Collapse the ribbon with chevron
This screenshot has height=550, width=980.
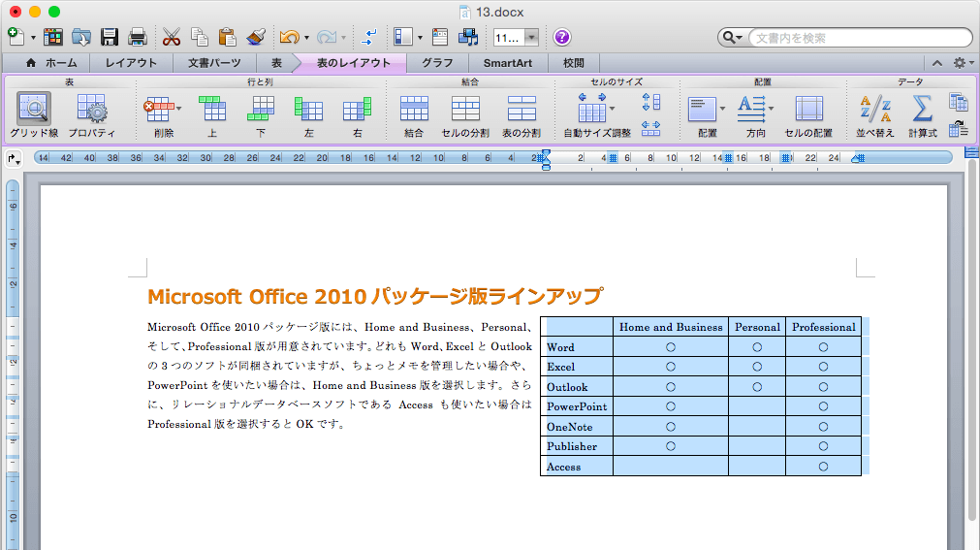(937, 63)
